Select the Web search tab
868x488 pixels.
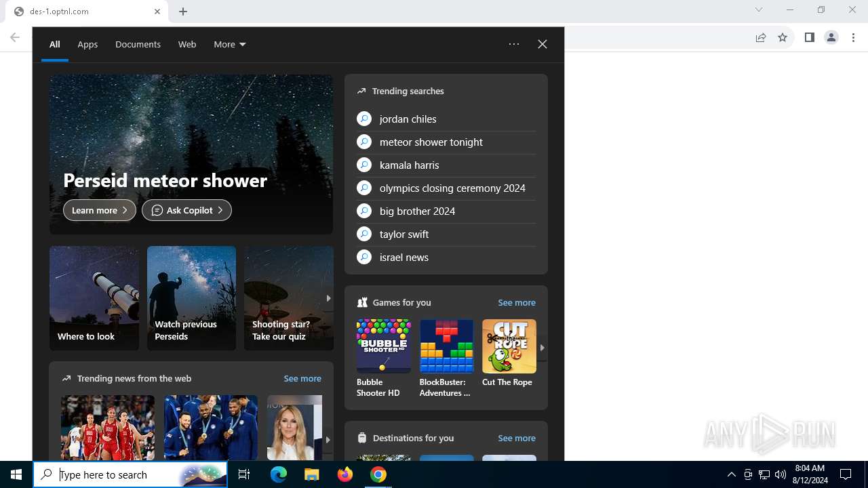coord(187,44)
